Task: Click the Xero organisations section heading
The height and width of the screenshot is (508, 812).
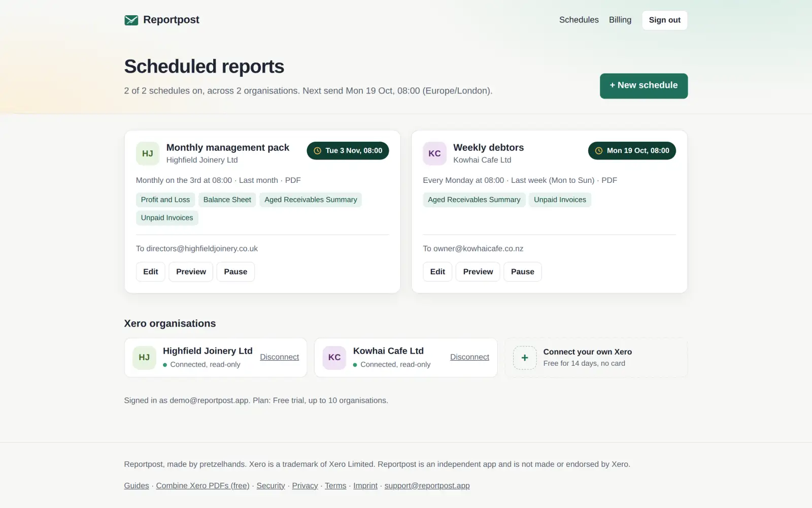Action: click(x=170, y=324)
